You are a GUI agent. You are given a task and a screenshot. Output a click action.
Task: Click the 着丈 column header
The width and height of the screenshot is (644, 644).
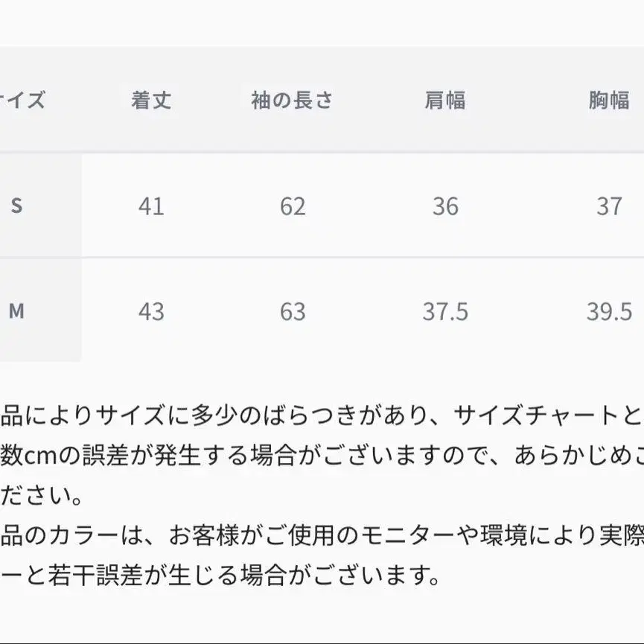(151, 101)
